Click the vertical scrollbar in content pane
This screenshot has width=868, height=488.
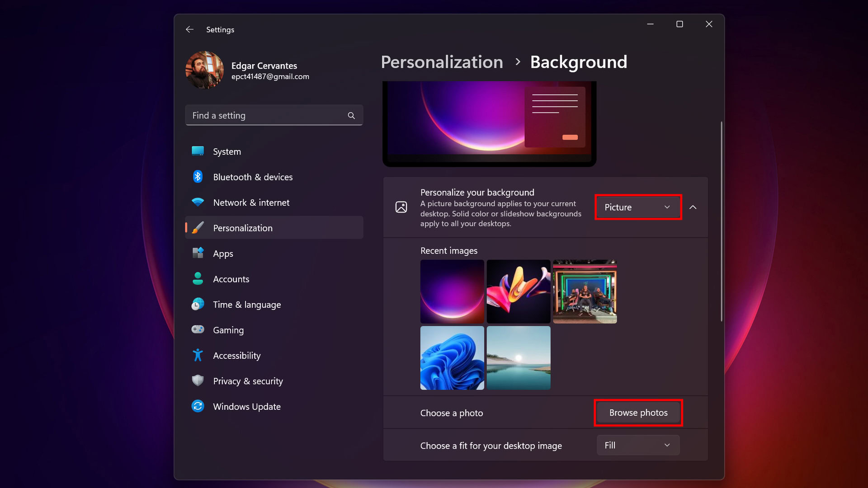click(721, 221)
